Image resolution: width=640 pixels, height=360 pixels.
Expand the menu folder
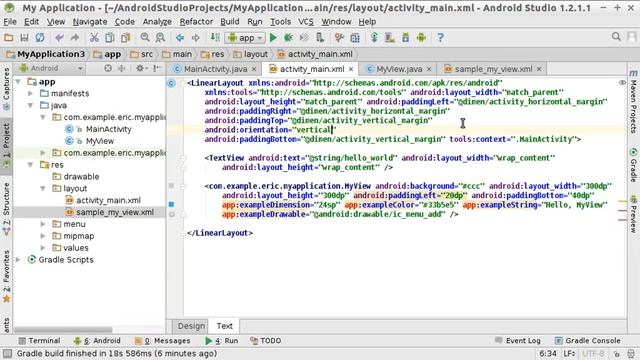coord(43,224)
